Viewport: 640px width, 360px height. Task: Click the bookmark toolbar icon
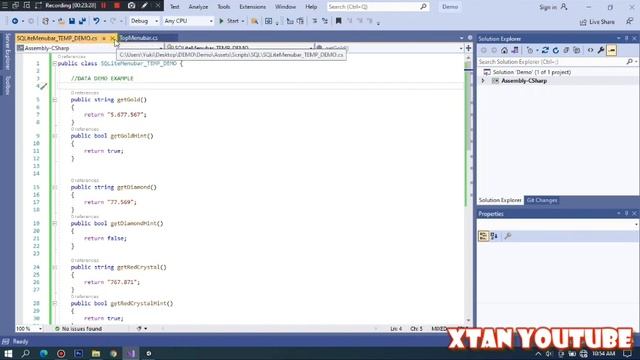tap(338, 21)
